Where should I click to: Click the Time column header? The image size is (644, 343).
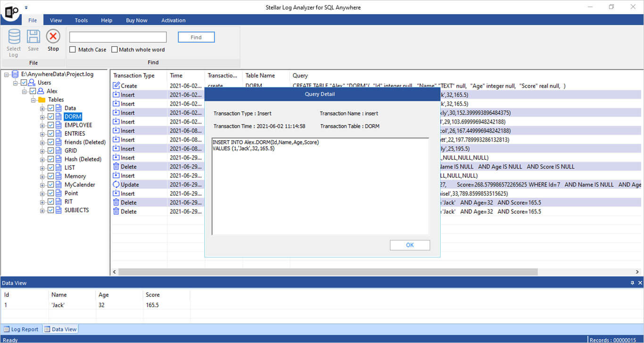186,75
